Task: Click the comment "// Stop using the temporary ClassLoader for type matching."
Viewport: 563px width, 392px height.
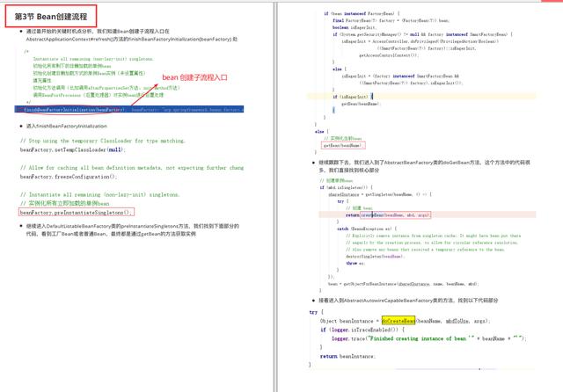Action: pyautogui.click(x=102, y=141)
